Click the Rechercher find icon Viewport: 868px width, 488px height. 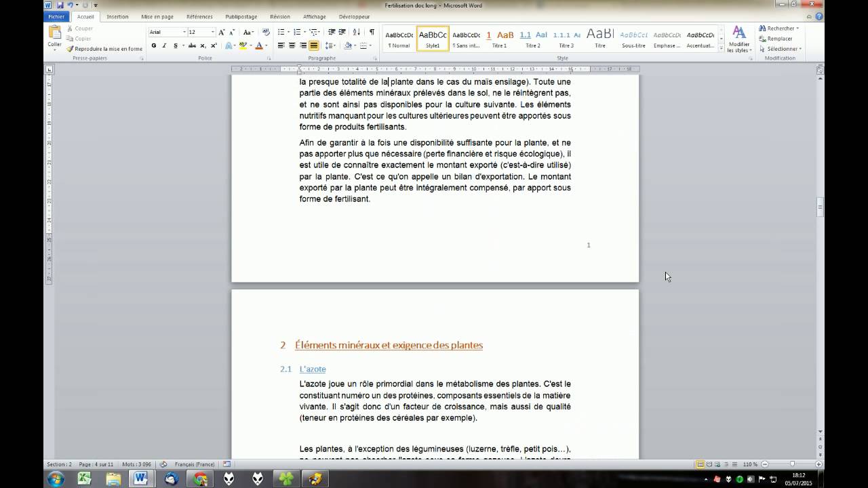click(x=762, y=28)
